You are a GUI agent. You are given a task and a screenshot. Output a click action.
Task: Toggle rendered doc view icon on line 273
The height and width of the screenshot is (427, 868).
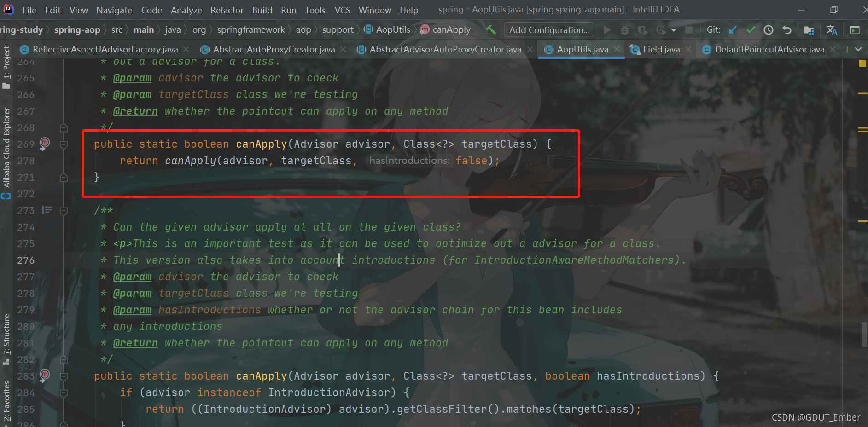(x=47, y=210)
